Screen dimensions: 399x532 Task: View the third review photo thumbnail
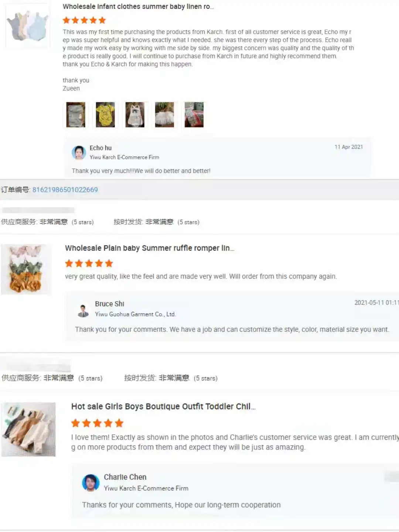coord(135,115)
